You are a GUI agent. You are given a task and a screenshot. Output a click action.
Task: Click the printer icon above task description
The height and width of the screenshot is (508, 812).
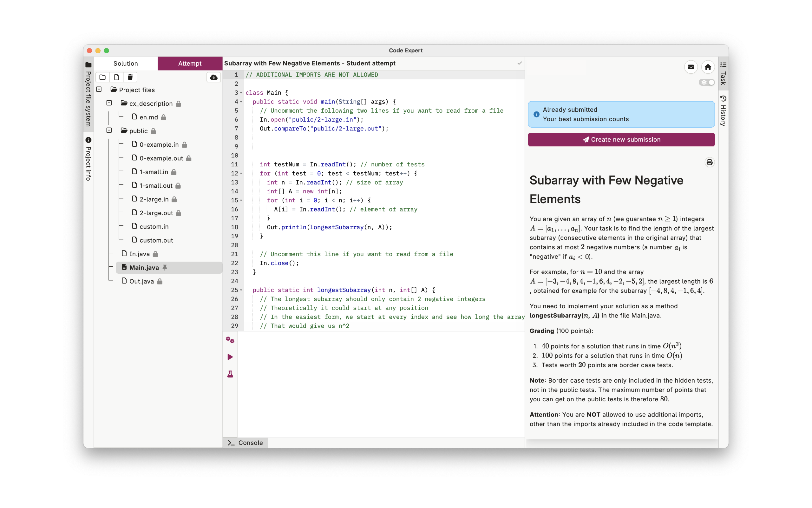click(709, 163)
